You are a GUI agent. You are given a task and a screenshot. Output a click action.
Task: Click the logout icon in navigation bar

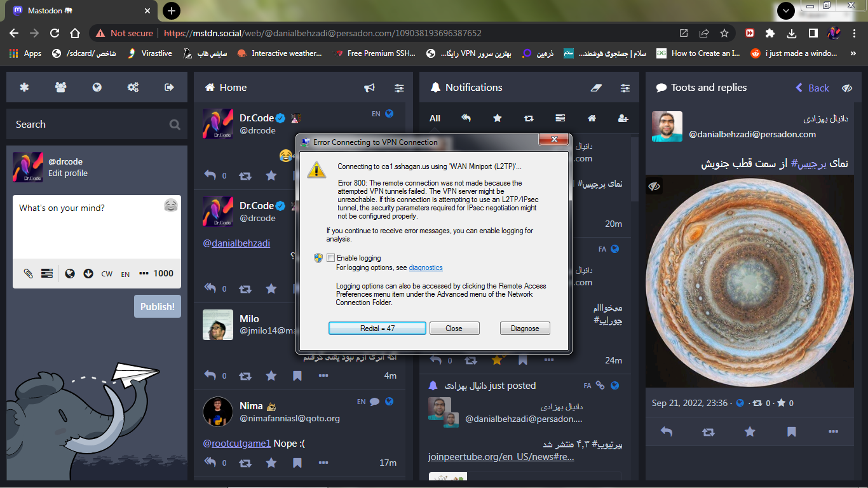click(x=169, y=88)
